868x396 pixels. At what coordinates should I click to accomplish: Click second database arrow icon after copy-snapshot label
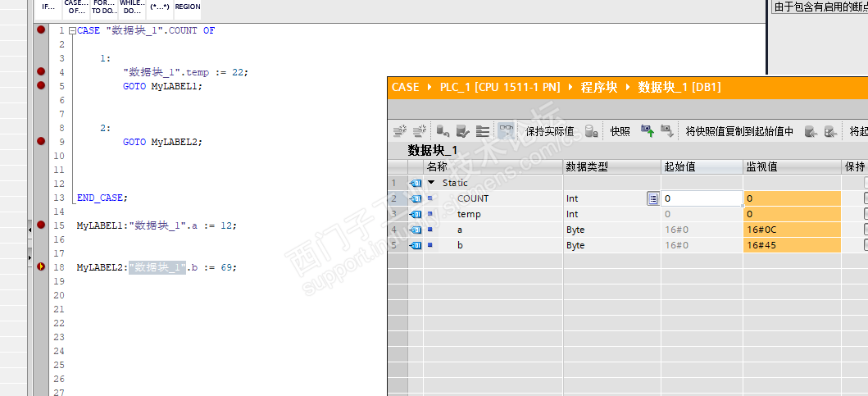tap(830, 131)
